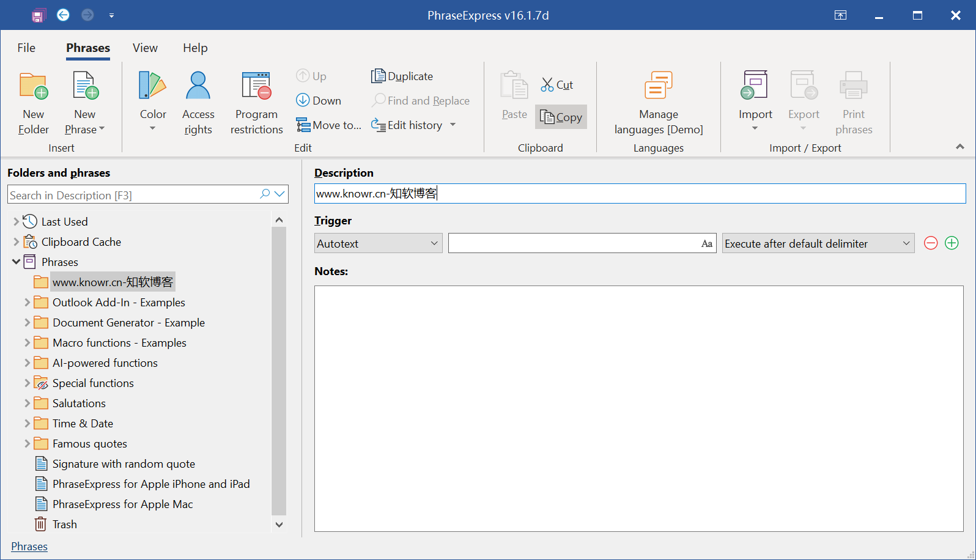This screenshot has width=976, height=560.
Task: Click inside the Notes text area
Action: (639, 408)
